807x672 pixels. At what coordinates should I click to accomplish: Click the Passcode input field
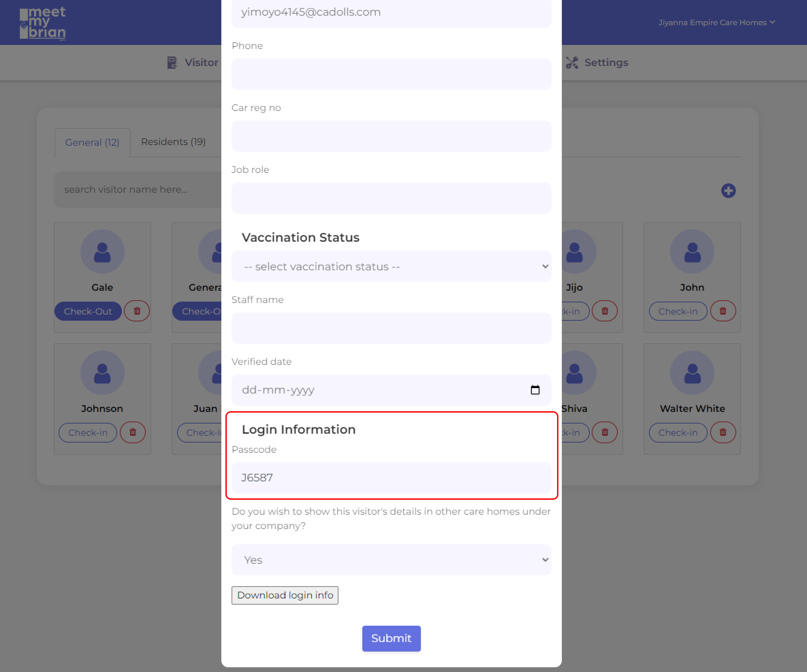[x=391, y=478]
